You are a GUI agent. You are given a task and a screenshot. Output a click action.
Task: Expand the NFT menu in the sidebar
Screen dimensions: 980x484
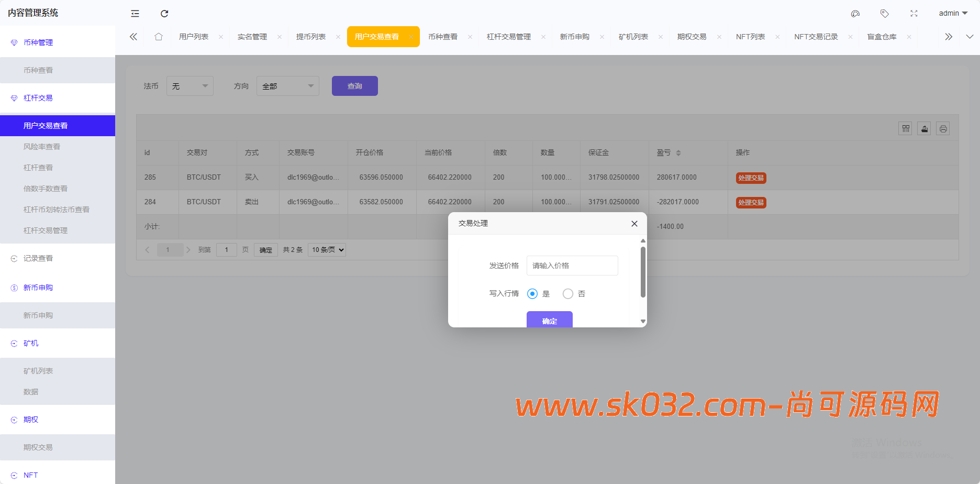click(x=30, y=475)
